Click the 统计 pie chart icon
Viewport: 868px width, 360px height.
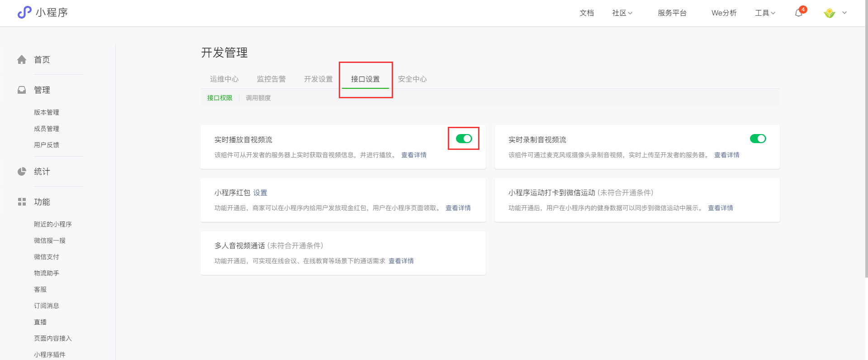pyautogui.click(x=22, y=172)
